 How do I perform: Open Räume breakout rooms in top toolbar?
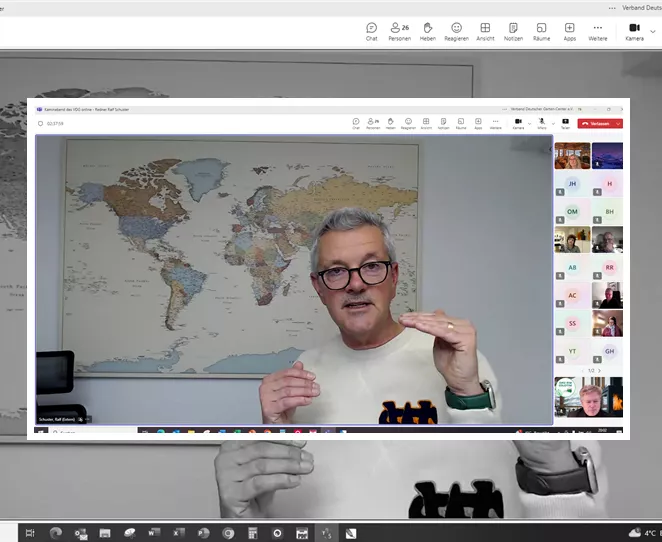coord(541,32)
